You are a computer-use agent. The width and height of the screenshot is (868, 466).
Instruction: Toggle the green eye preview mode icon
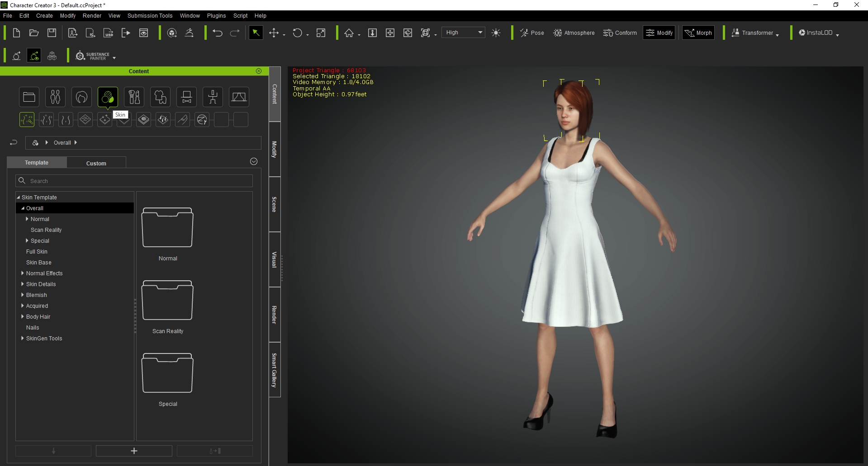tap(34, 56)
